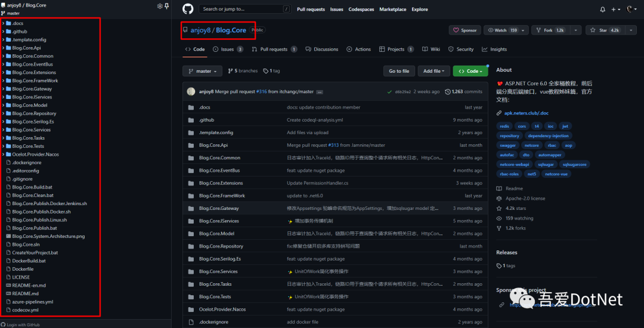Screen dimensions: 644x328
Task: Select the Actions tab
Action: pos(358,49)
